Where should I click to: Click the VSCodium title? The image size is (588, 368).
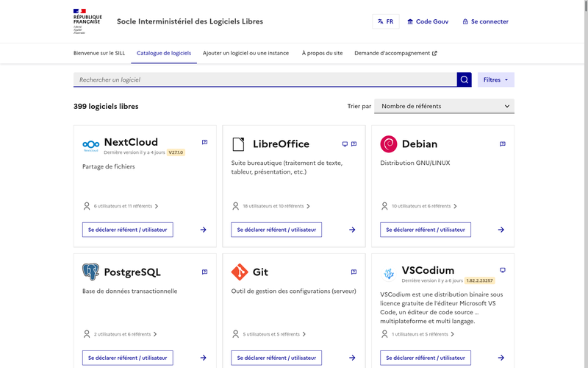(x=428, y=270)
